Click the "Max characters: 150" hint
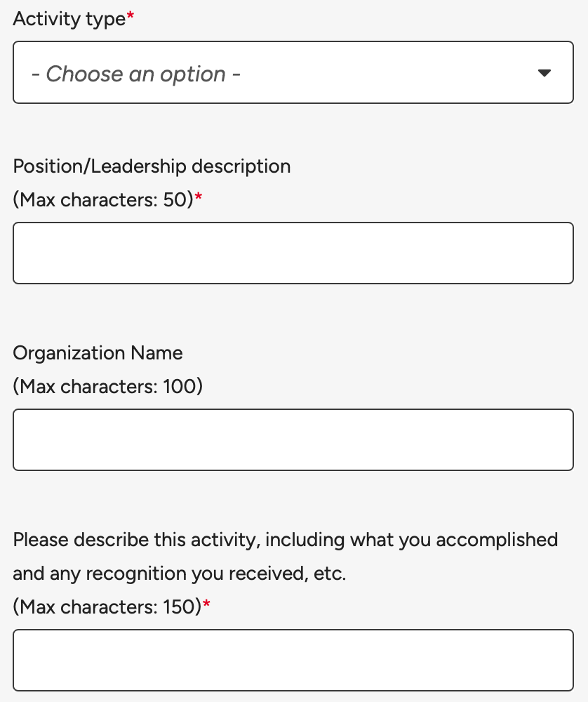588x702 pixels. [x=107, y=607]
